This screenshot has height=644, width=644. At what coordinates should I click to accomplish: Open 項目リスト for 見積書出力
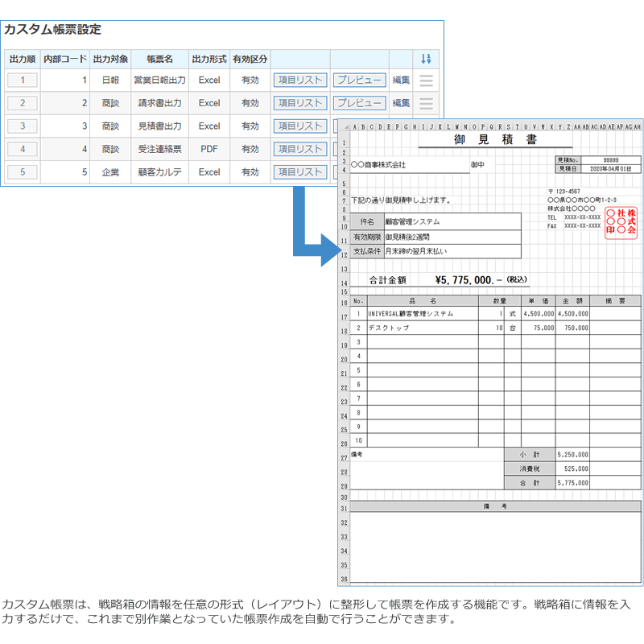click(x=299, y=126)
